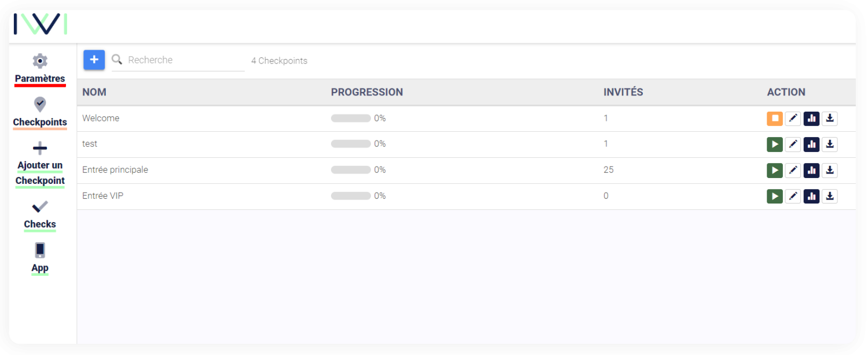Viewport: 868px width, 355px height.
Task: Sort by the NOM column header
Action: point(94,92)
